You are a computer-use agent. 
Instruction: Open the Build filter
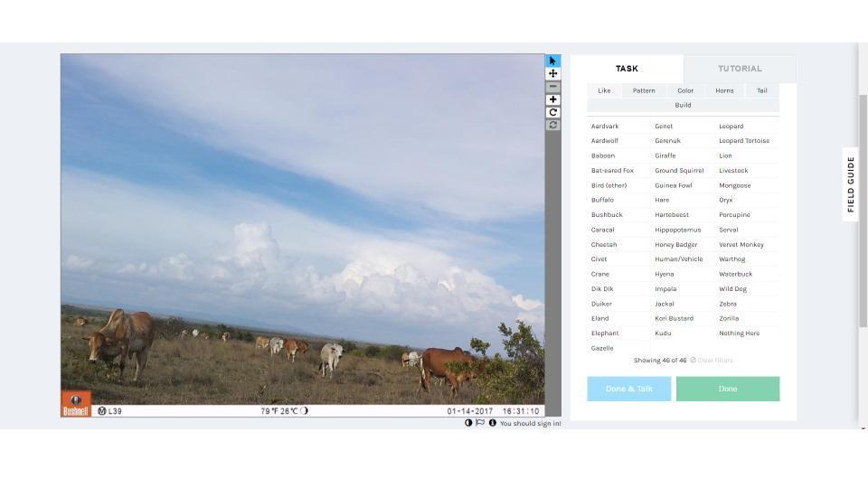[x=684, y=105]
